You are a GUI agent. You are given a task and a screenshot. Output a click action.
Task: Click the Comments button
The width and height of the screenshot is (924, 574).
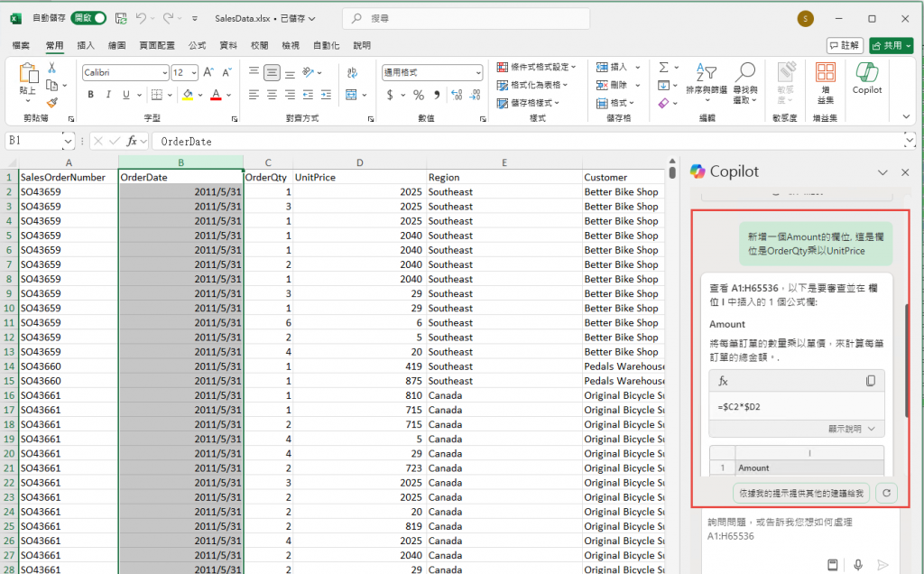click(845, 45)
